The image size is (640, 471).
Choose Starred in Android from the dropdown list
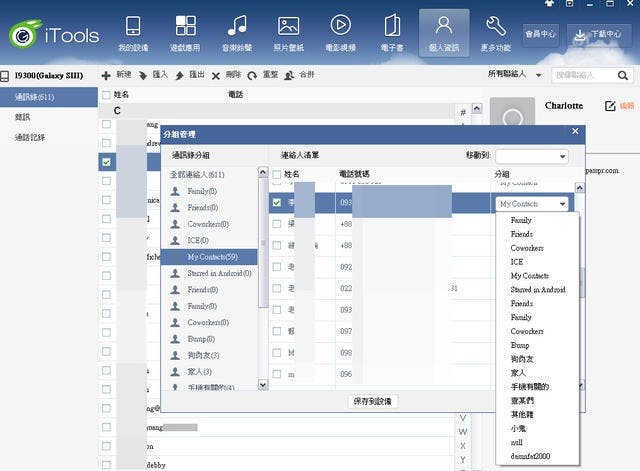point(538,289)
